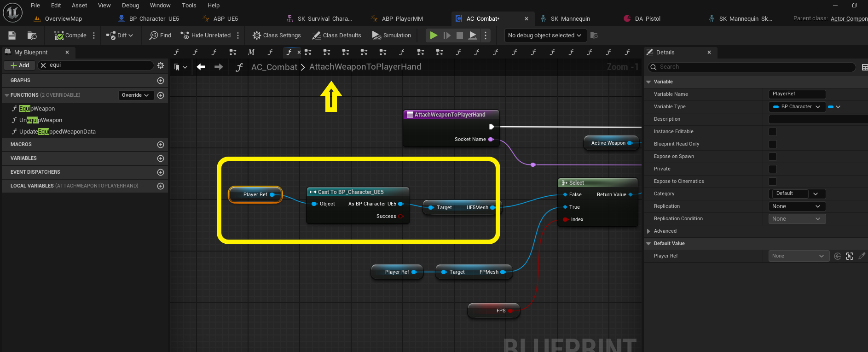
Task: Toggle the Blueprint Read Only checkbox
Action: pyautogui.click(x=773, y=144)
